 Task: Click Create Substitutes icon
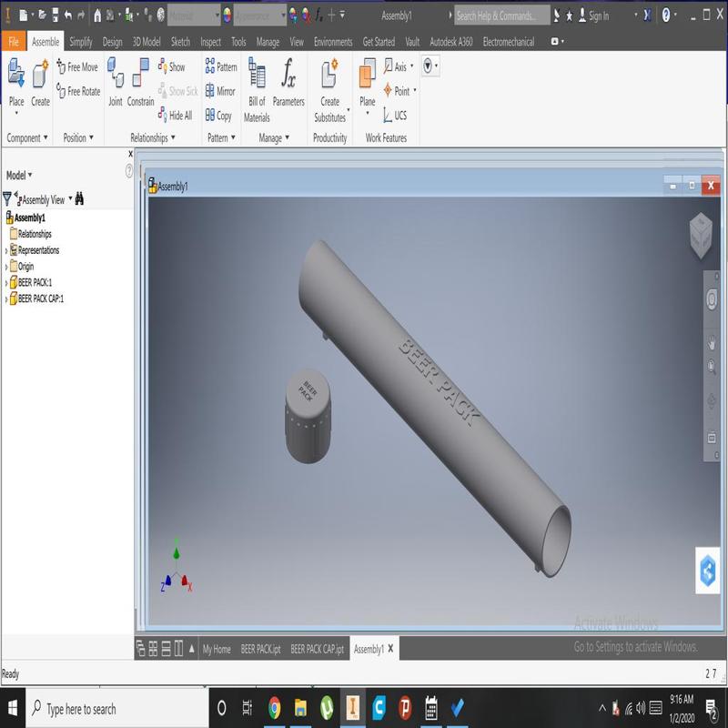click(329, 74)
